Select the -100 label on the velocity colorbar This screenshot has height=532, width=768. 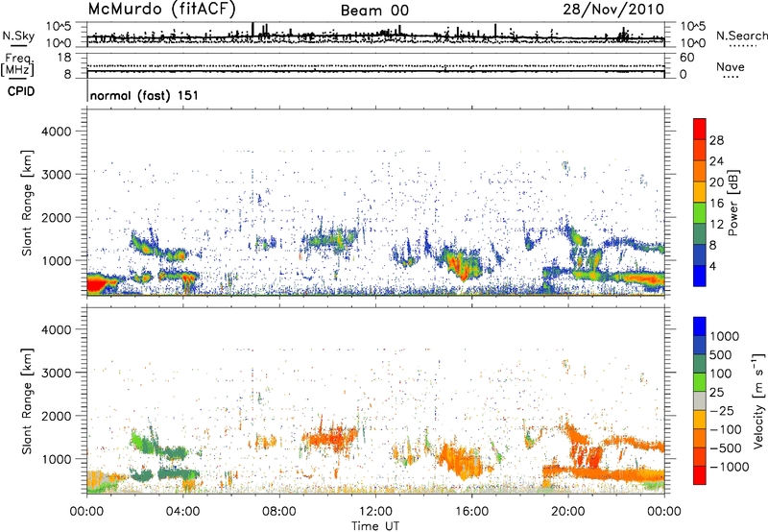point(725,429)
